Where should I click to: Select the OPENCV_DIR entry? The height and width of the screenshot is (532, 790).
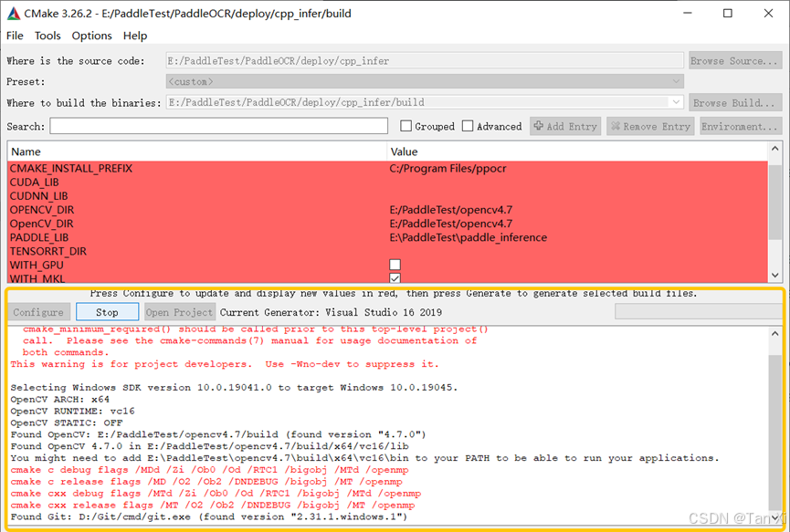tap(387, 210)
